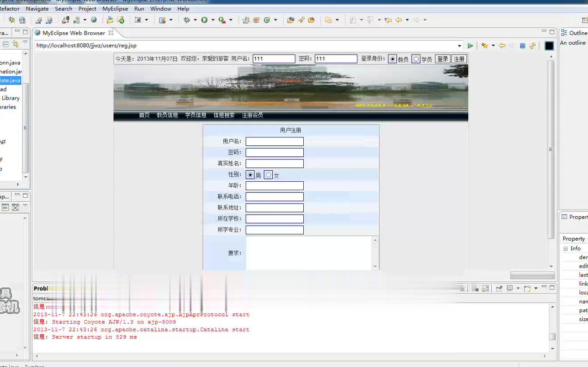Screen dimensions: 588x367
Task: Select the 学员 login identity radio
Action: (x=416, y=59)
